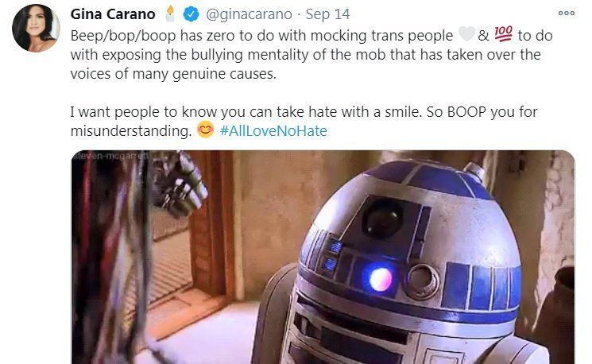Open the Sep 14 timestamp link
This screenshot has height=364, width=592.
(x=327, y=14)
